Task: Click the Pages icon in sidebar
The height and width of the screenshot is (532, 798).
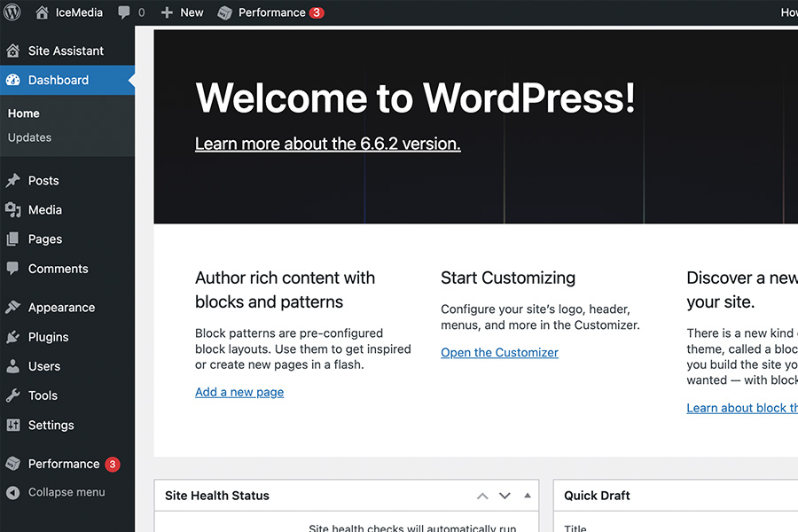Action: click(x=12, y=239)
